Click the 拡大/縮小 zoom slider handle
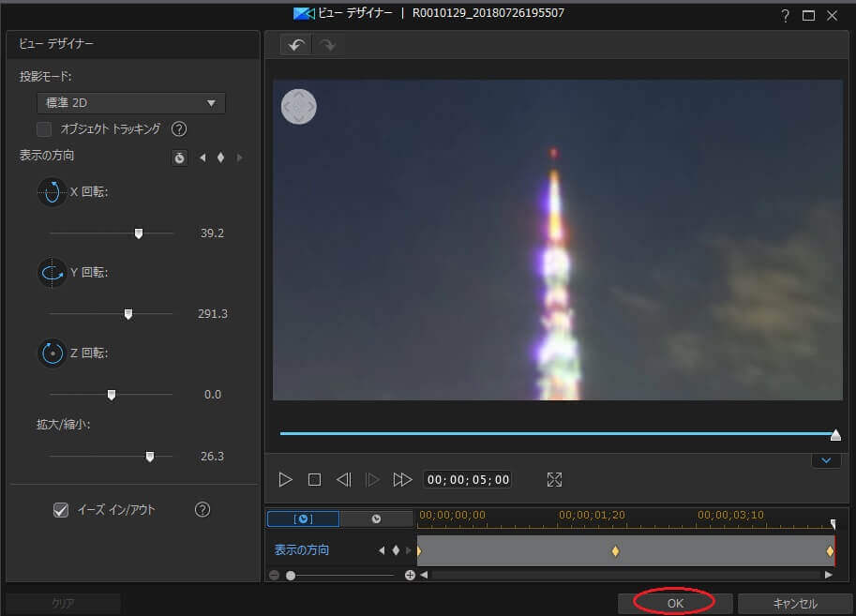Screen dimensions: 856x616 point(150,457)
